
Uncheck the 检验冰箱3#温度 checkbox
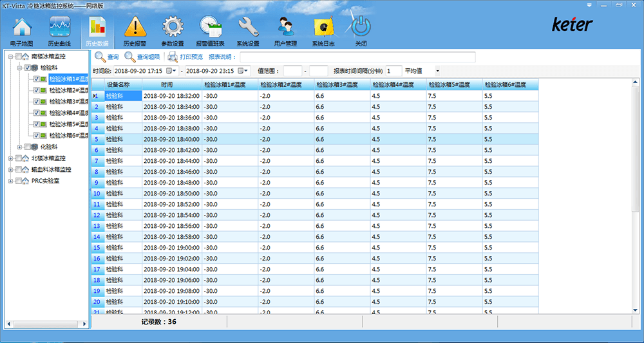(37, 101)
